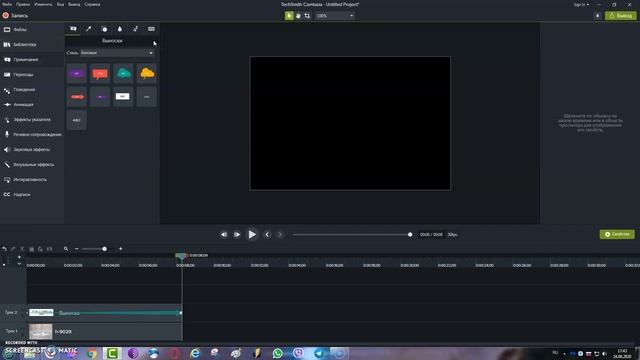Screen dimensions: 640x360
Task: Open the canvas zoom percentage dropdown
Action: point(335,16)
